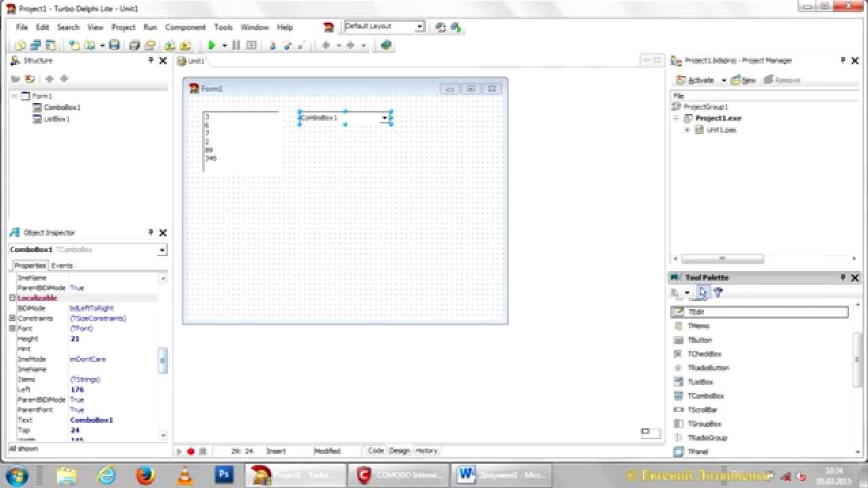This screenshot has width=868, height=488.
Task: Switch to the Code tab
Action: click(x=376, y=451)
